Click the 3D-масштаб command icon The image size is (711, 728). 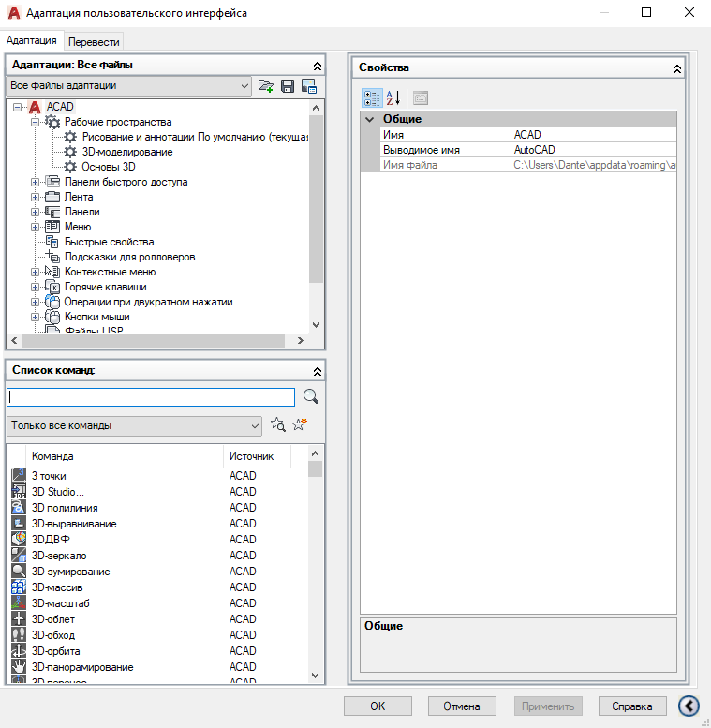19,602
